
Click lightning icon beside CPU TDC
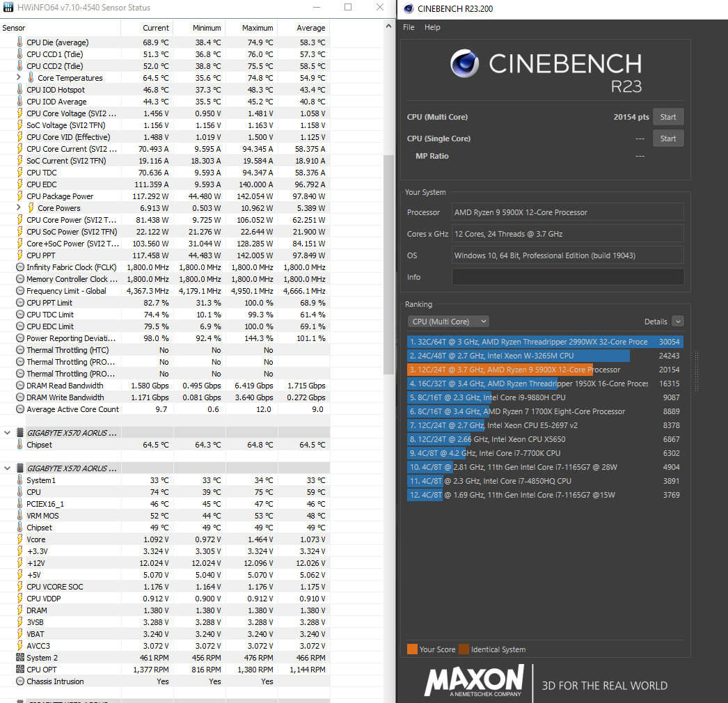click(20, 172)
